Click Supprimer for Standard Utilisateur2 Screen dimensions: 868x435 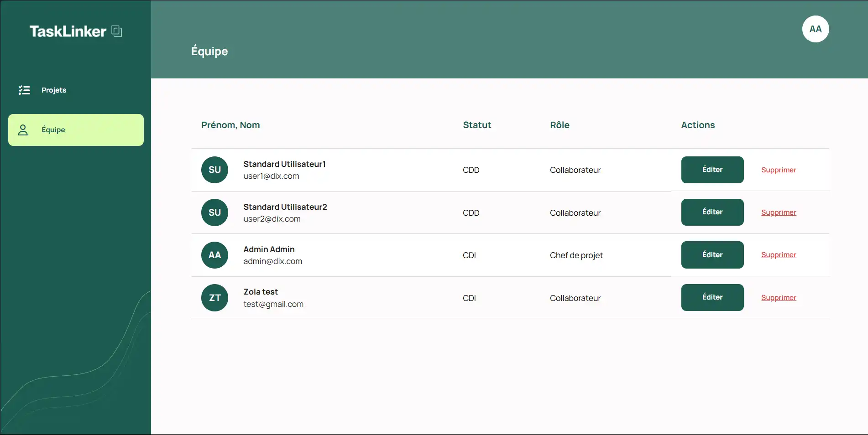point(779,212)
